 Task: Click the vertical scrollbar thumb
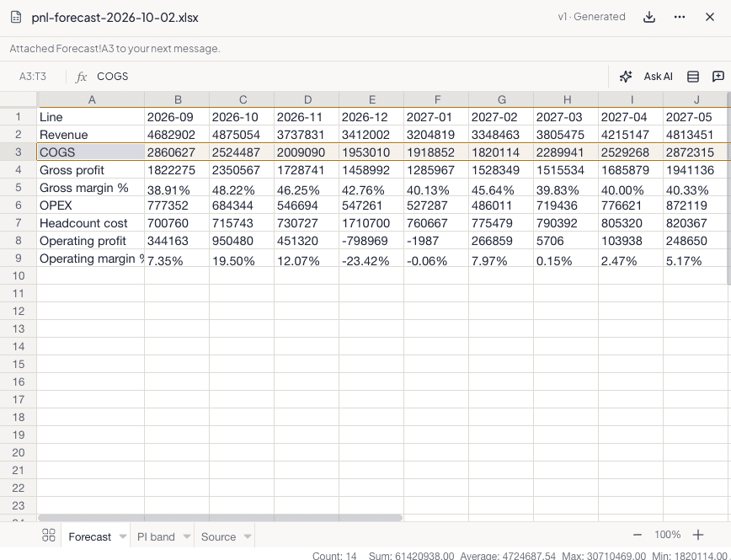[x=728, y=189]
